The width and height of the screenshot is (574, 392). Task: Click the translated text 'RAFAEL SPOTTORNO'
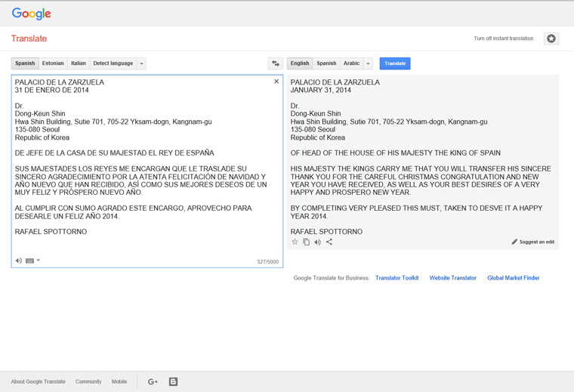[326, 232]
